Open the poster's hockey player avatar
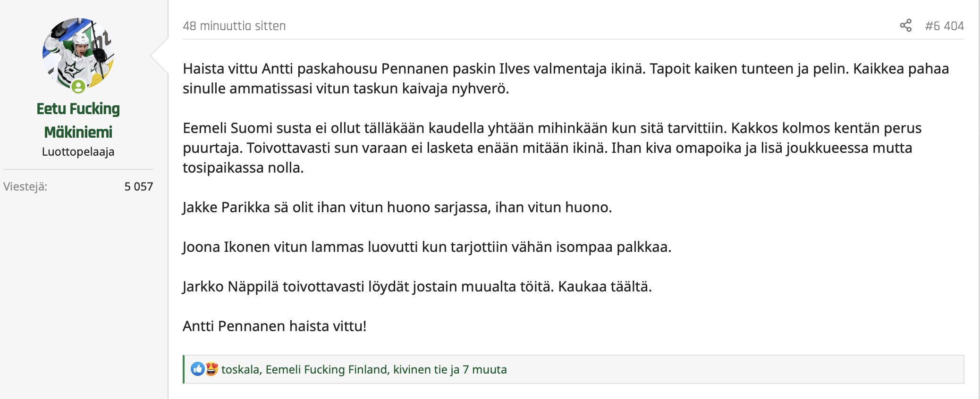This screenshot has height=399, width=980. [78, 54]
